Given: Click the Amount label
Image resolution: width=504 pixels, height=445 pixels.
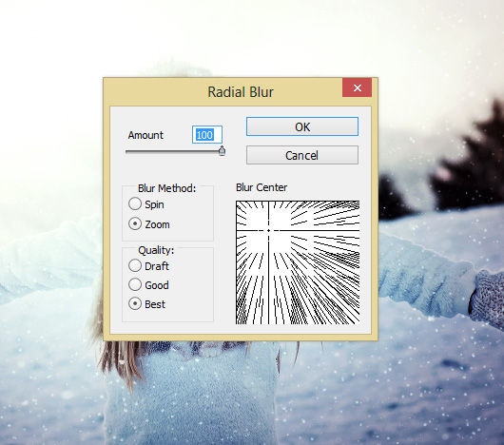Looking at the screenshot, I should click(x=145, y=135).
